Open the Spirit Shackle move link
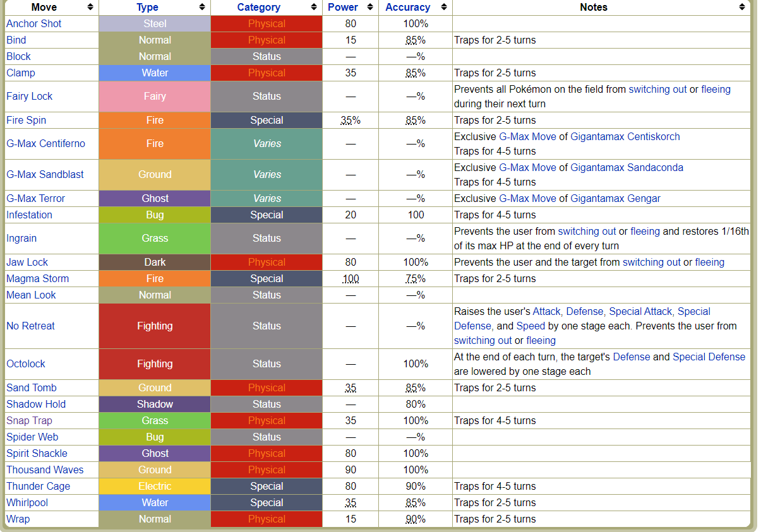Image resolution: width=761 pixels, height=532 pixels. coord(37,453)
